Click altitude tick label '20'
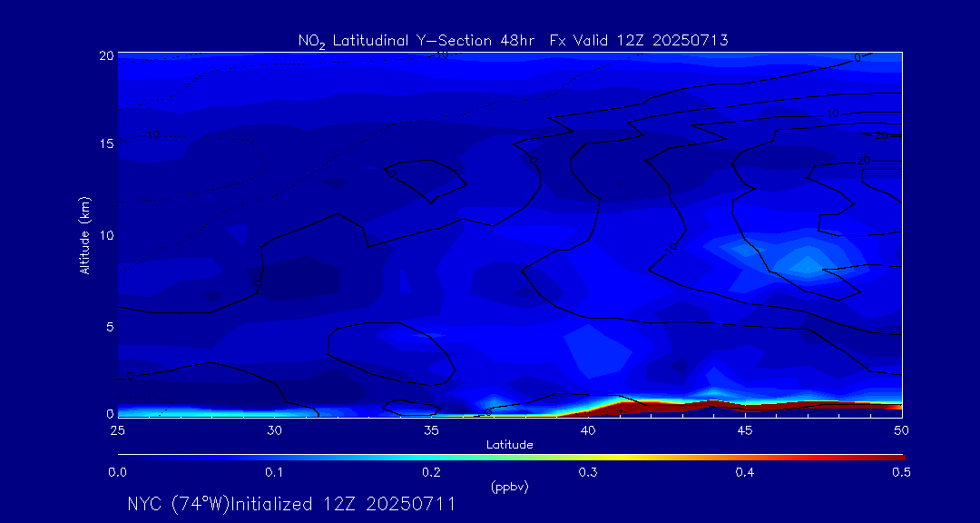Screen dimensions: 980x523 (106, 55)
